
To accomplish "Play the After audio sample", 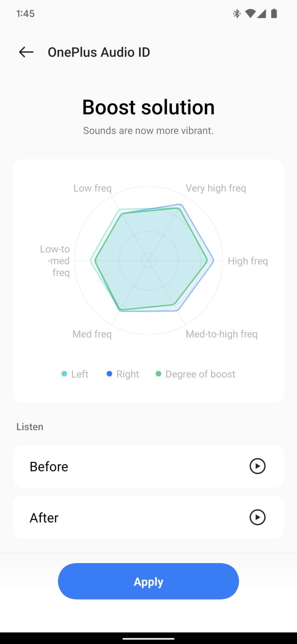I will pos(258,517).
